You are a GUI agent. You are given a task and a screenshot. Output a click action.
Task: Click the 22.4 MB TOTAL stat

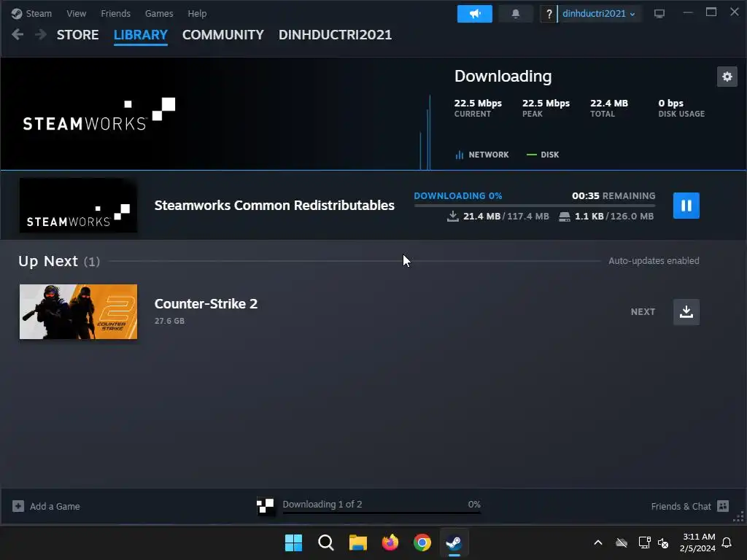coord(609,108)
